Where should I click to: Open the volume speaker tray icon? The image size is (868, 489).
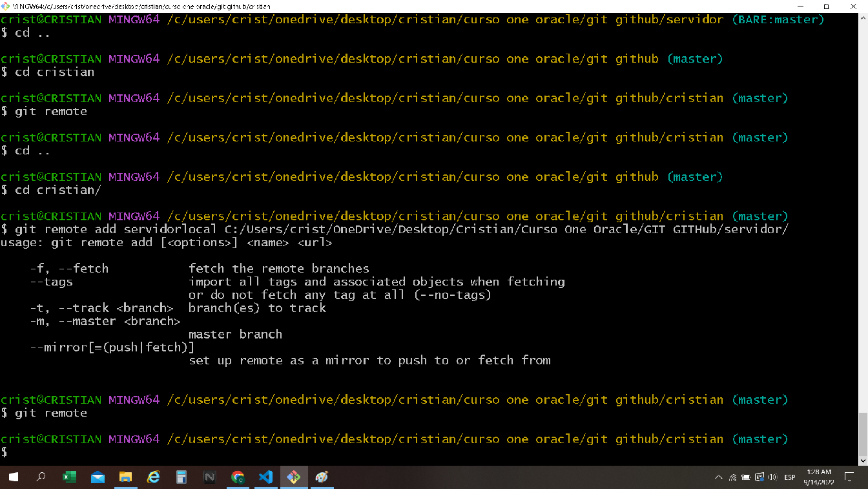pos(771,477)
